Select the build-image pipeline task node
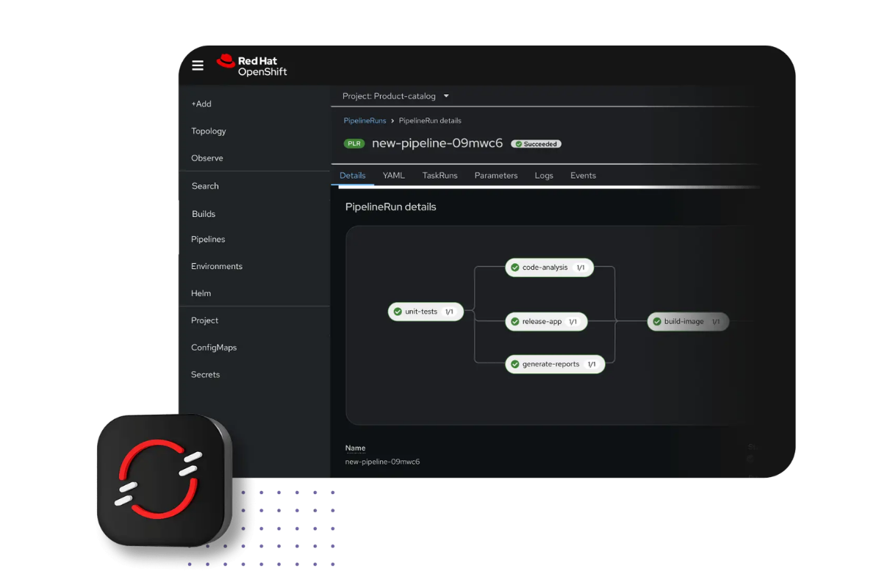The width and height of the screenshot is (882, 588). tap(688, 321)
